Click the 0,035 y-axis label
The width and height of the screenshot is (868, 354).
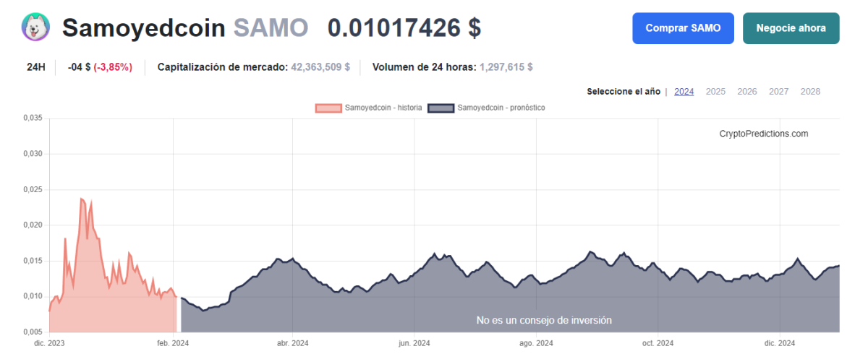(x=33, y=118)
